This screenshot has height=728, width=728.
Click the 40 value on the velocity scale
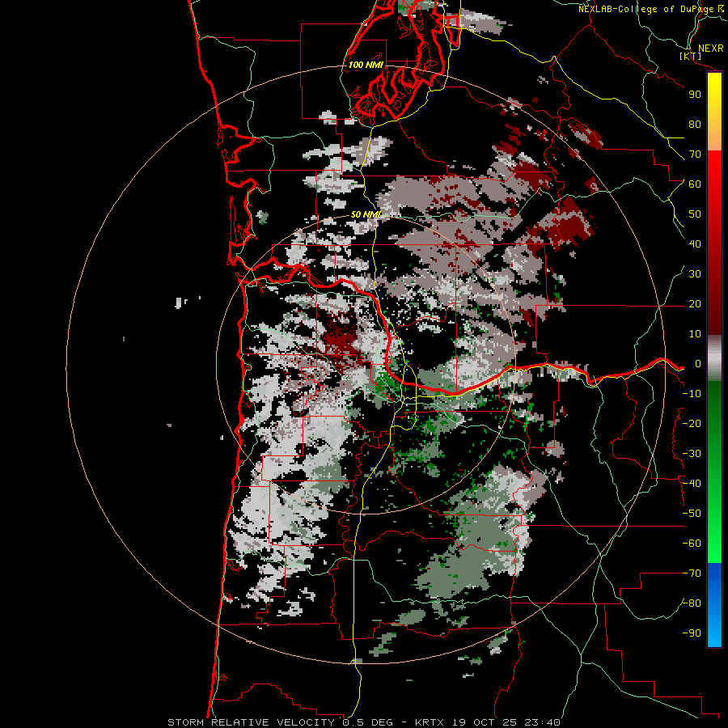click(695, 244)
